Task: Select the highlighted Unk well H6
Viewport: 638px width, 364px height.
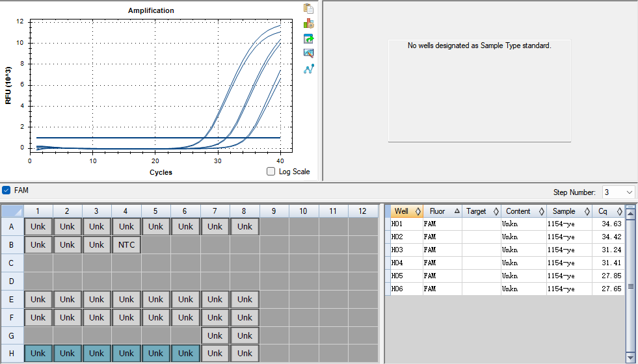Action: pyautogui.click(x=185, y=354)
